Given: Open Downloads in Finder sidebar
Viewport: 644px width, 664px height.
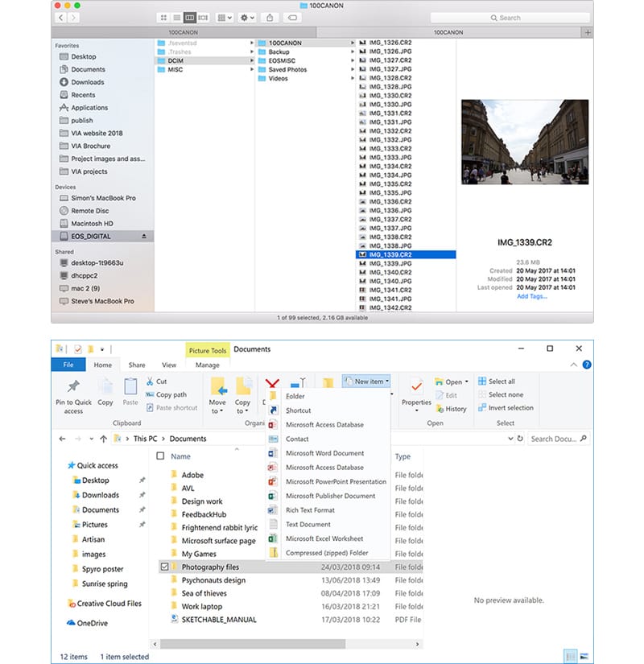Looking at the screenshot, I should pyautogui.click(x=87, y=82).
